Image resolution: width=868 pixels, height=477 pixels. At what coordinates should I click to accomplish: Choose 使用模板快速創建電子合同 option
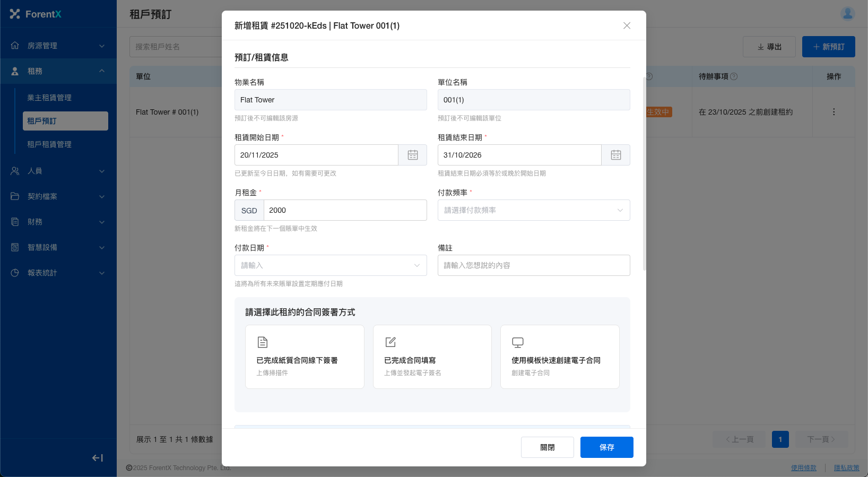click(x=559, y=357)
